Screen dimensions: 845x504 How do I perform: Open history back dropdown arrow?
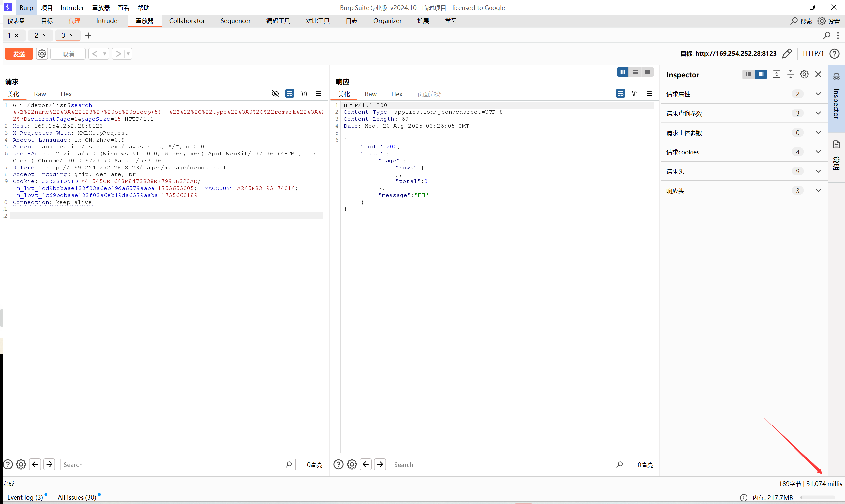105,54
